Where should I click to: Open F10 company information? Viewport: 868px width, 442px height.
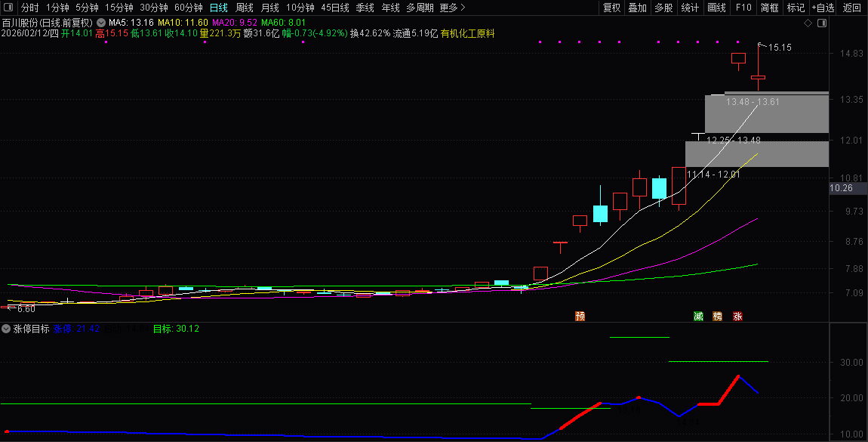743,8
